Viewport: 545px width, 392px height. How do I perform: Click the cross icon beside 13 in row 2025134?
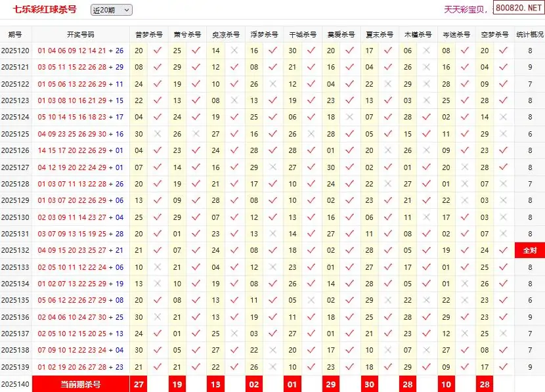158,284
